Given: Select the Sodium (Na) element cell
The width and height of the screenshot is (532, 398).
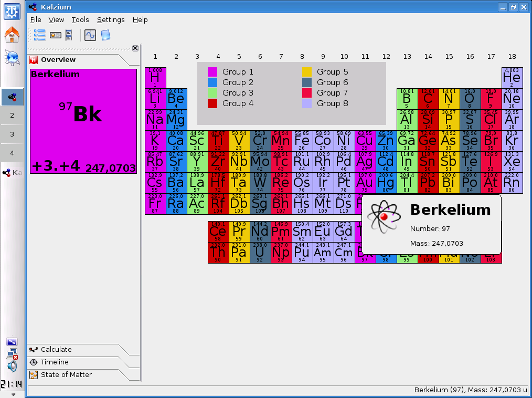Looking at the screenshot, I should pos(155,120).
